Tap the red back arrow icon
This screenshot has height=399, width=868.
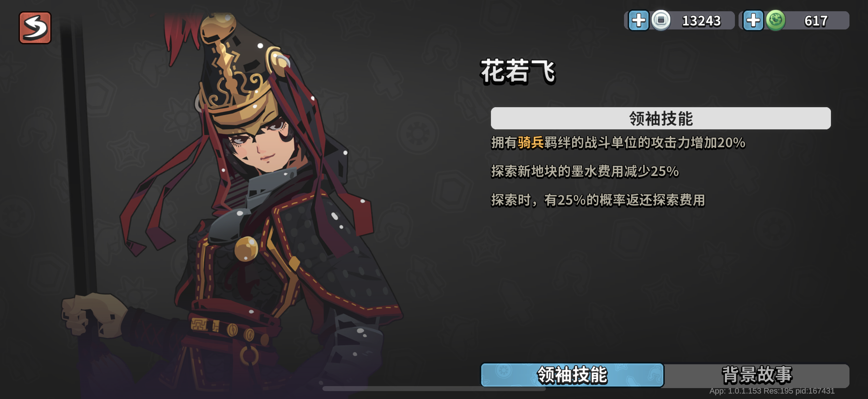[x=35, y=27]
